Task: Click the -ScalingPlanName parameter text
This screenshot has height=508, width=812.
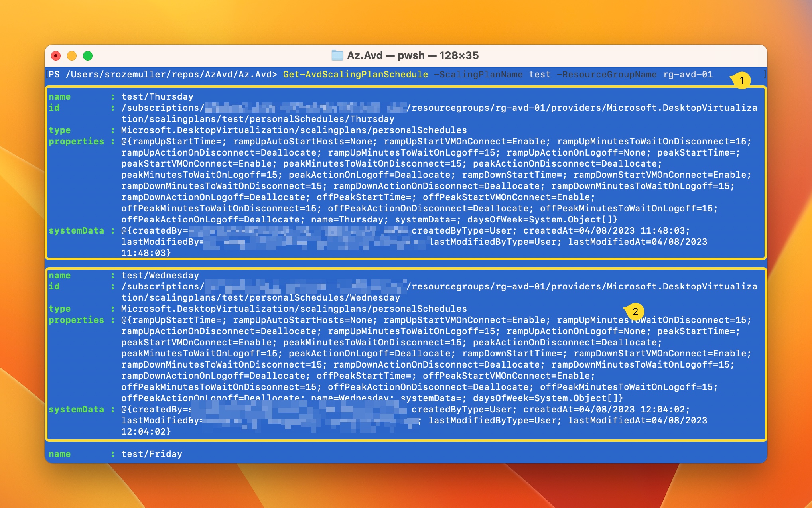Action: point(478,75)
